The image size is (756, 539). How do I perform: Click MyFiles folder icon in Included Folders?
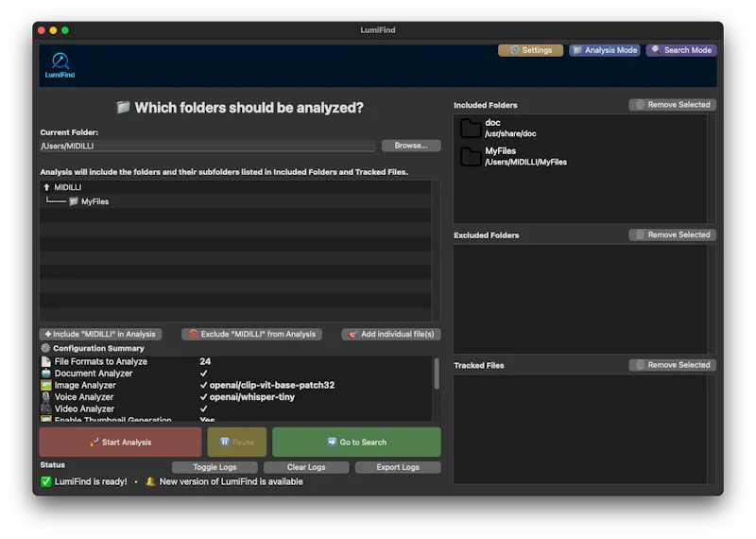(x=470, y=157)
